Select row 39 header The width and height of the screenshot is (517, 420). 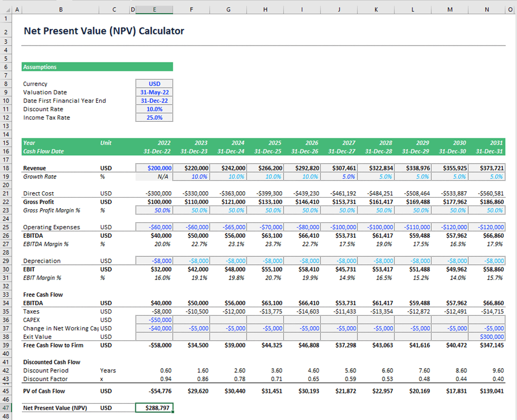tap(6, 345)
